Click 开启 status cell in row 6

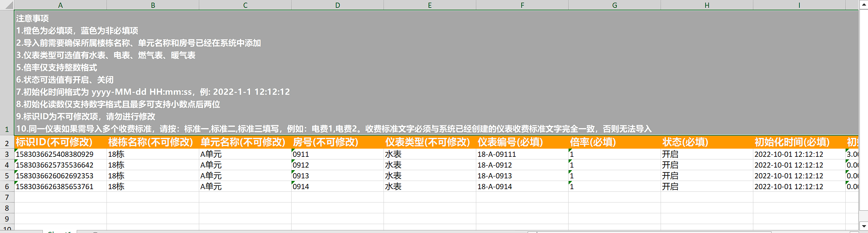707,187
